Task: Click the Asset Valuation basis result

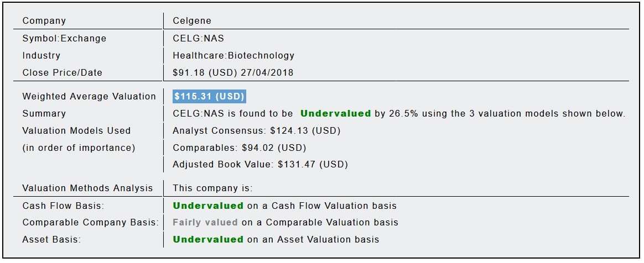Action: click(x=276, y=239)
